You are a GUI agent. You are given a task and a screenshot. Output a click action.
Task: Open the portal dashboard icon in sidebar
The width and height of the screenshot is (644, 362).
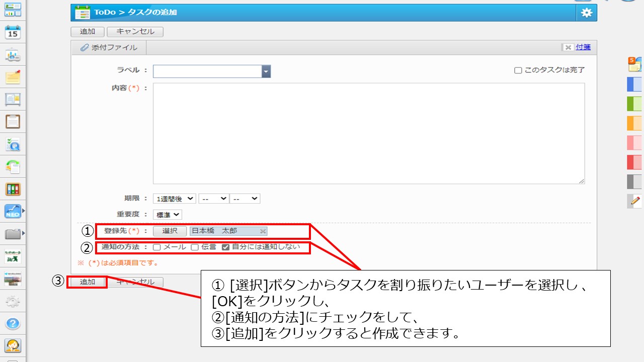13,9
